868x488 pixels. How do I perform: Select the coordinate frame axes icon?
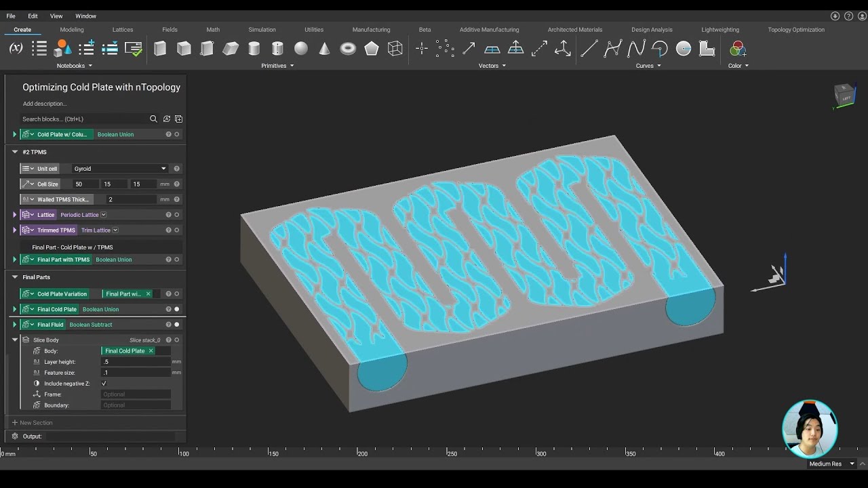click(x=563, y=48)
